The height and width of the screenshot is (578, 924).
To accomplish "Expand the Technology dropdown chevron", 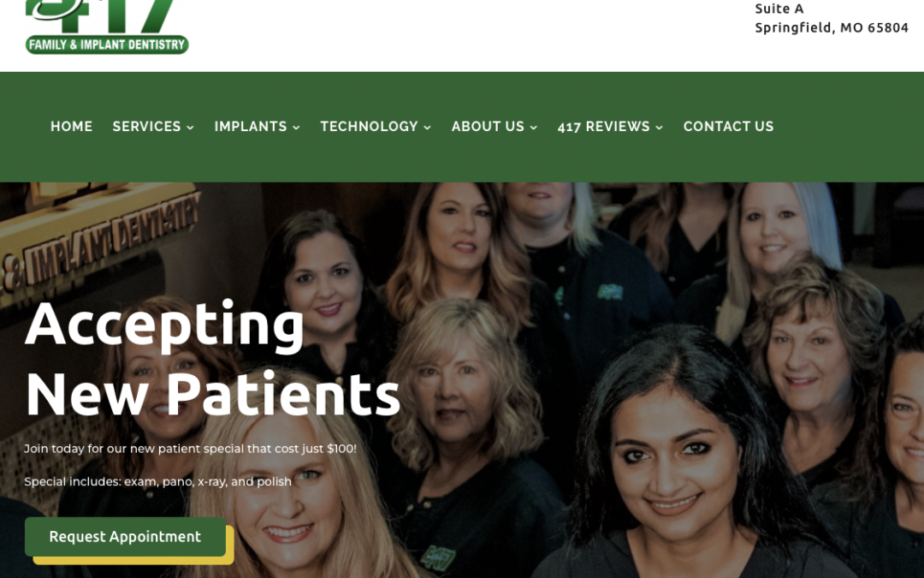I will (427, 128).
